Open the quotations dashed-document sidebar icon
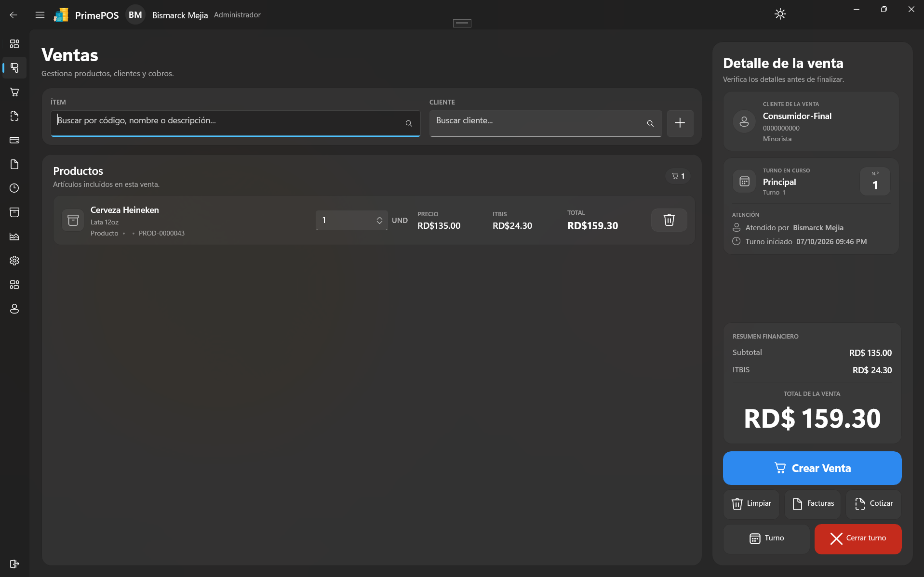The height and width of the screenshot is (577, 924). click(14, 116)
